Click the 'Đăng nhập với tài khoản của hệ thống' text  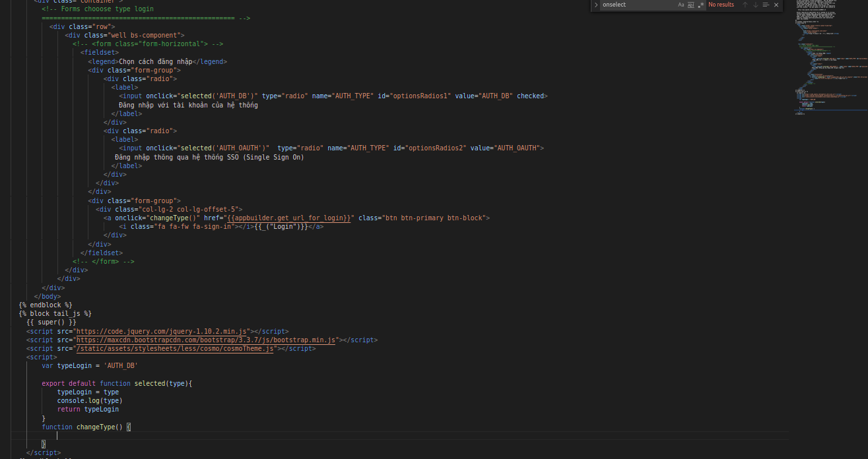tap(188, 105)
